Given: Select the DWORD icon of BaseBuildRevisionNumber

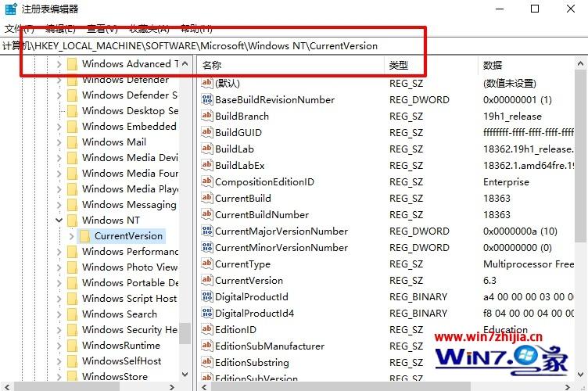Looking at the screenshot, I should pos(207,99).
